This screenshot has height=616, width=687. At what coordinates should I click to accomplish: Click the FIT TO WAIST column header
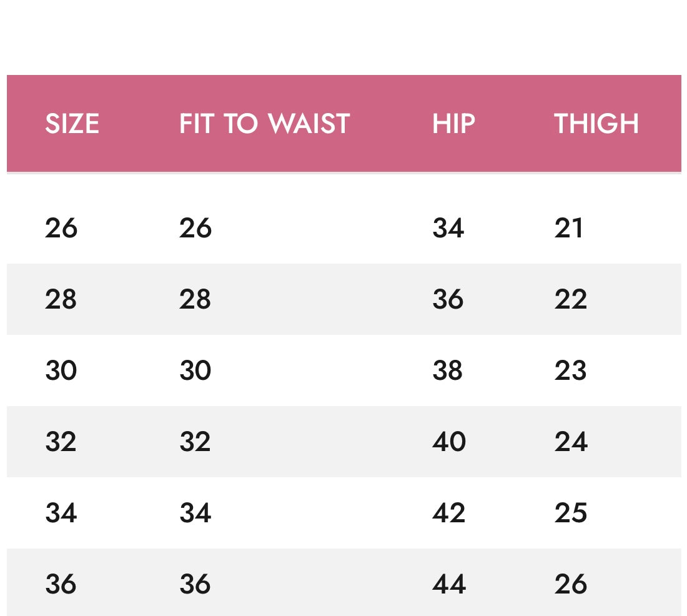click(x=264, y=124)
